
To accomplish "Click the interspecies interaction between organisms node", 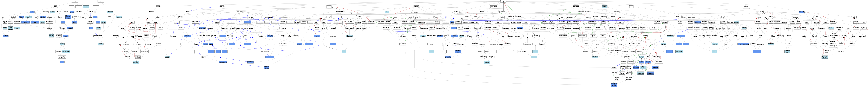I will [746, 6].
